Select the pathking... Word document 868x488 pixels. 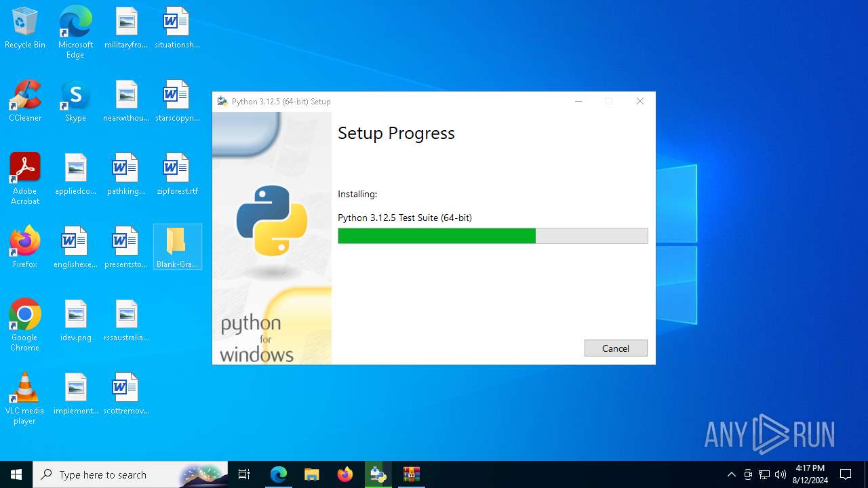click(126, 175)
